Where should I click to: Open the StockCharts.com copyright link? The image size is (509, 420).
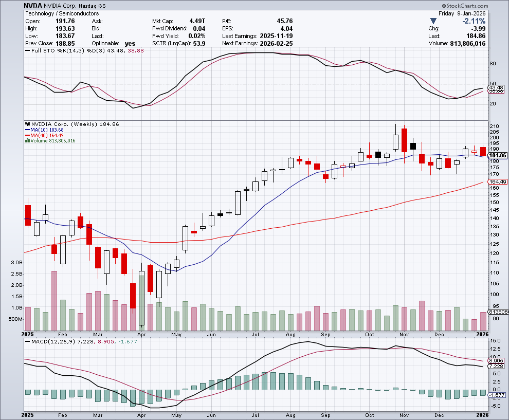481,5
